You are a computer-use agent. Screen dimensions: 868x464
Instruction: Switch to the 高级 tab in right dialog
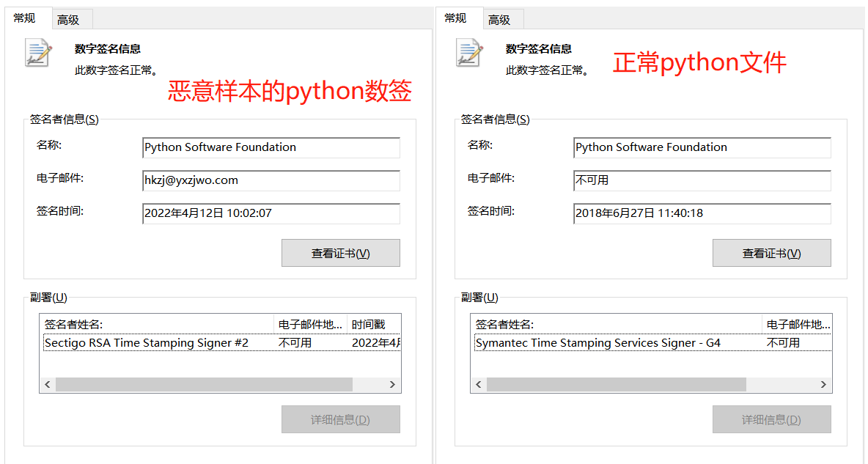click(x=501, y=19)
